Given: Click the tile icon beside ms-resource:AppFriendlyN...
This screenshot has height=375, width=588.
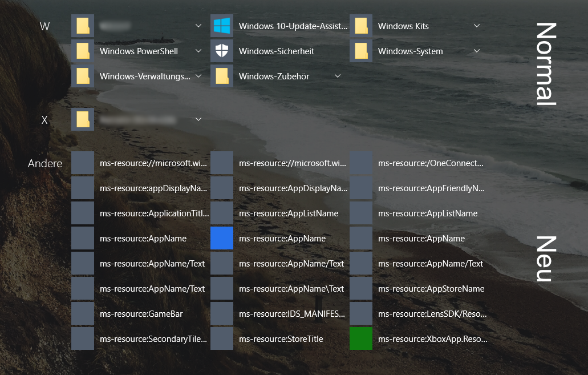Looking at the screenshot, I should (361, 188).
